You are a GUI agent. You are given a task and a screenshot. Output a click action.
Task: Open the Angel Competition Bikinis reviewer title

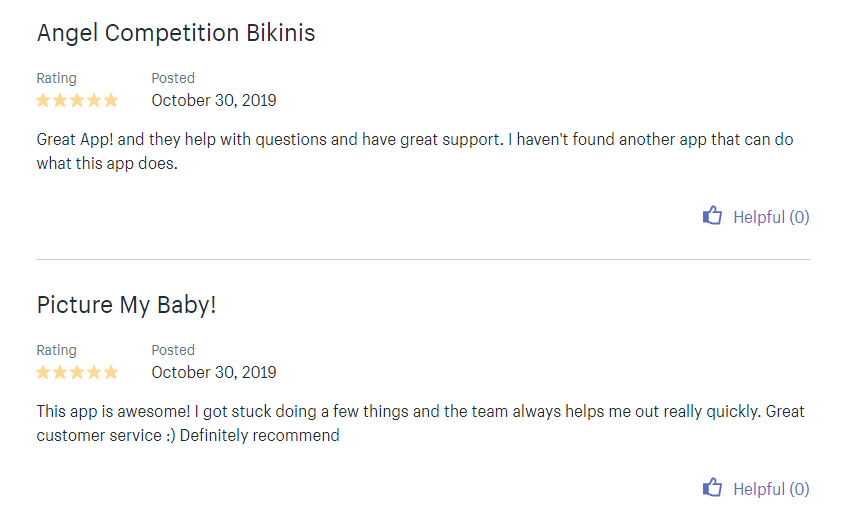176,33
